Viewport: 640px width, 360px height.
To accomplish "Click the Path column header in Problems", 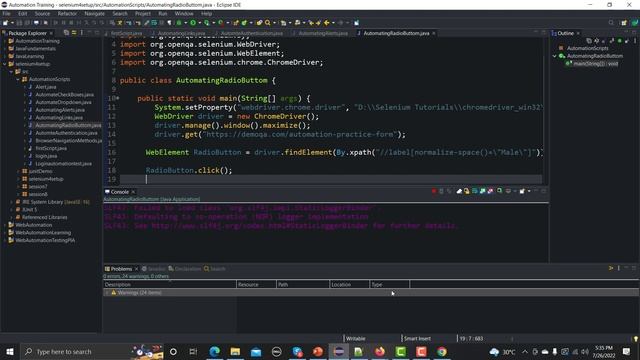I will tap(302, 284).
